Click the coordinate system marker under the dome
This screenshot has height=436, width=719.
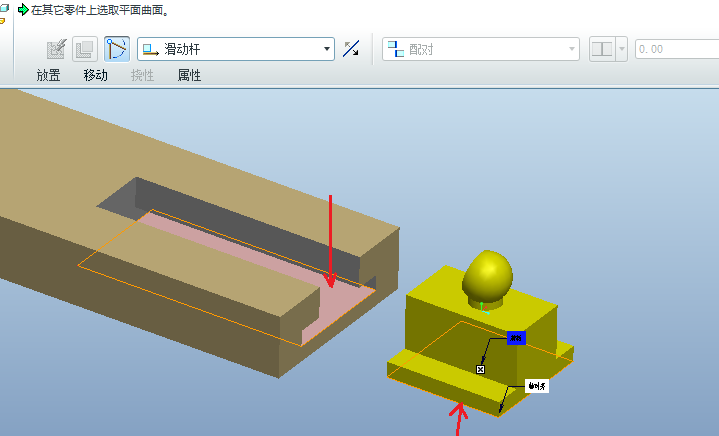(482, 306)
